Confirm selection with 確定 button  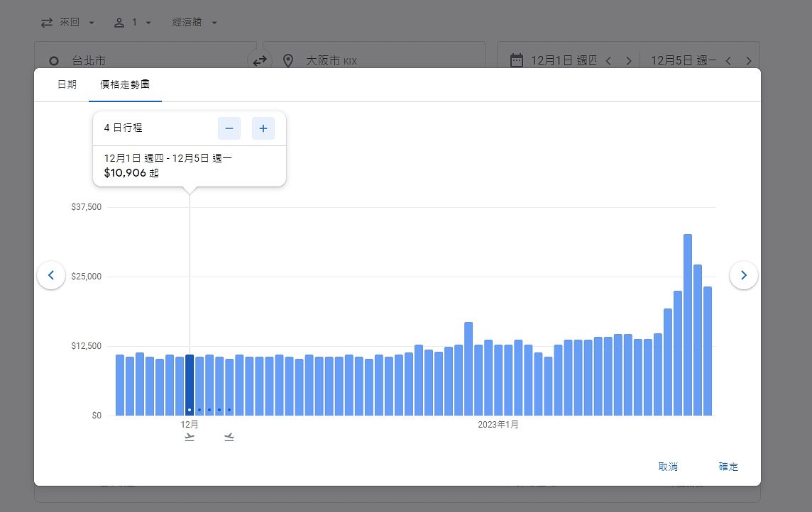728,467
